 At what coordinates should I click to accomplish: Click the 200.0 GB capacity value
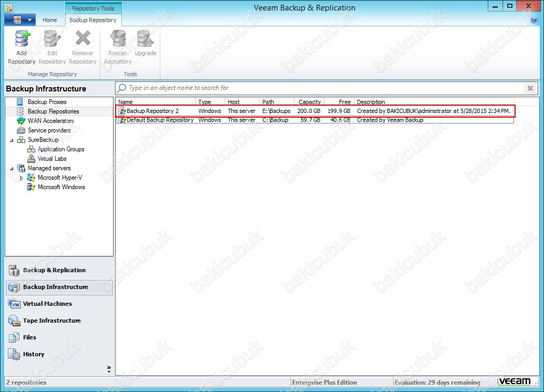click(x=309, y=111)
